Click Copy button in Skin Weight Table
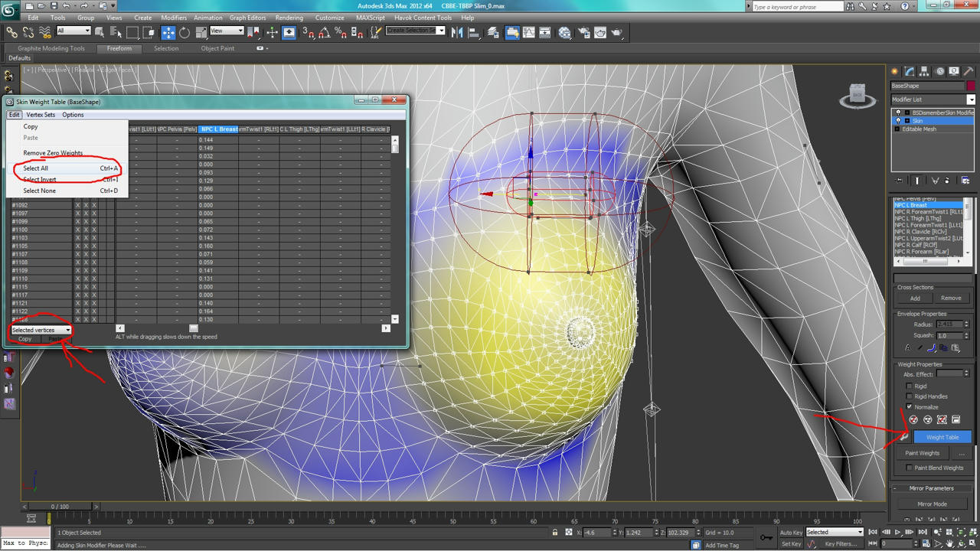The image size is (980, 551). click(x=25, y=339)
